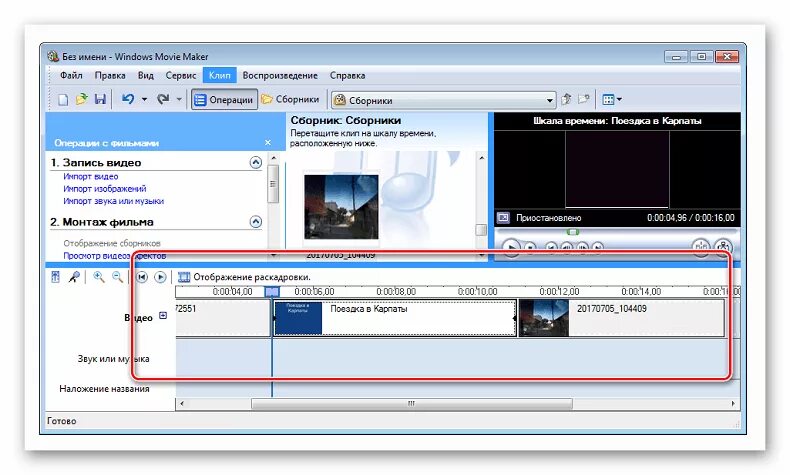The image size is (790, 475).
Task: Save the project with the floppy icon
Action: (100, 99)
